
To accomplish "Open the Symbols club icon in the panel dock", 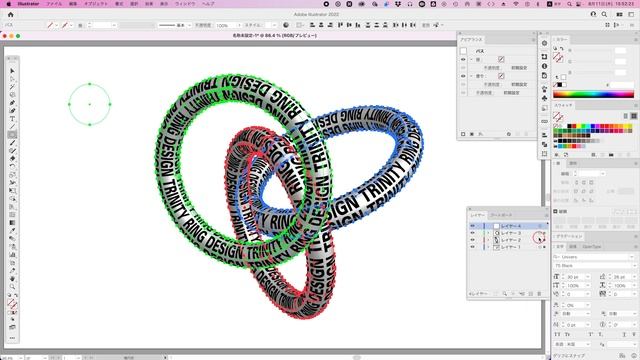I will click(x=544, y=98).
